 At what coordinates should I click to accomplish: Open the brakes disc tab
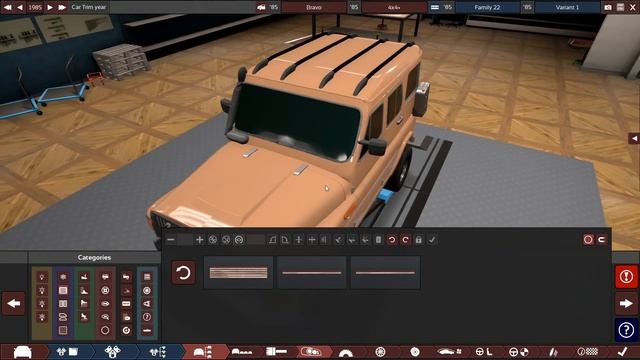pos(415,352)
